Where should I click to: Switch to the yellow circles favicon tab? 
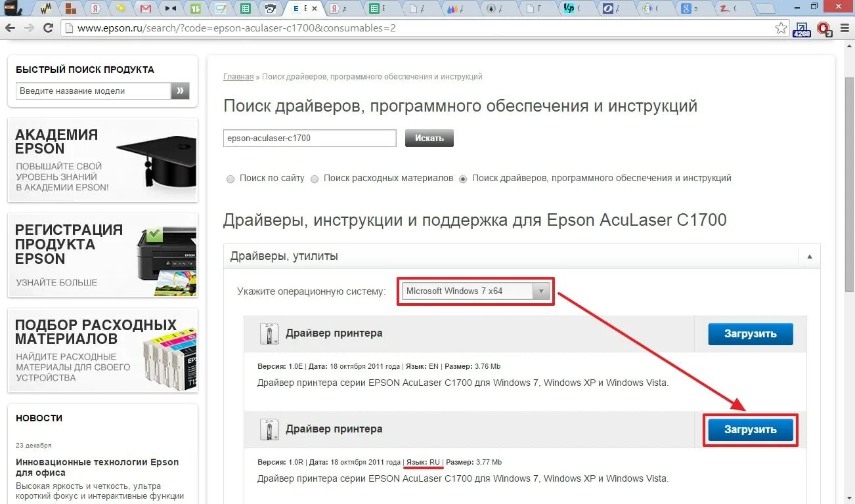[121, 9]
